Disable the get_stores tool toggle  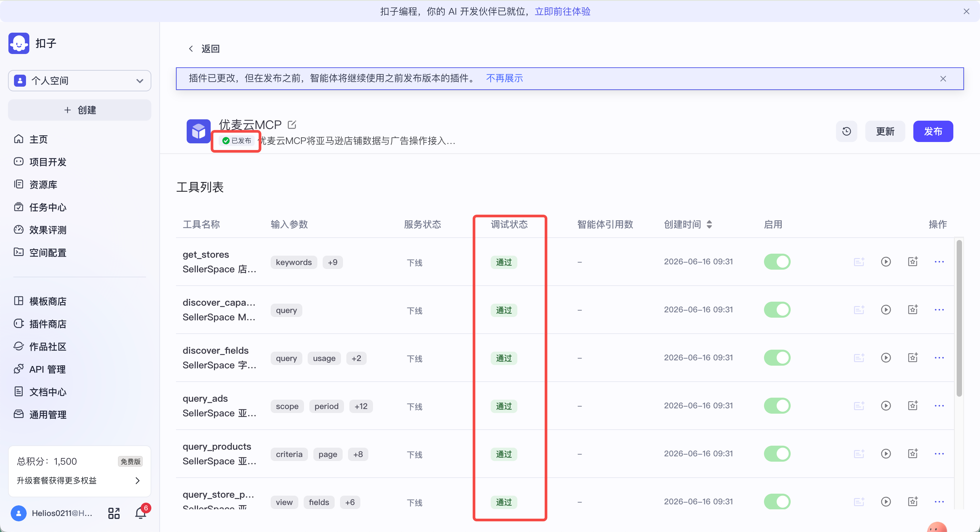[x=777, y=262]
